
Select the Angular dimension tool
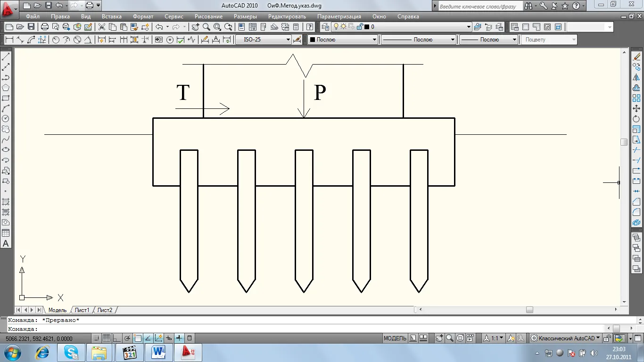[88, 40]
